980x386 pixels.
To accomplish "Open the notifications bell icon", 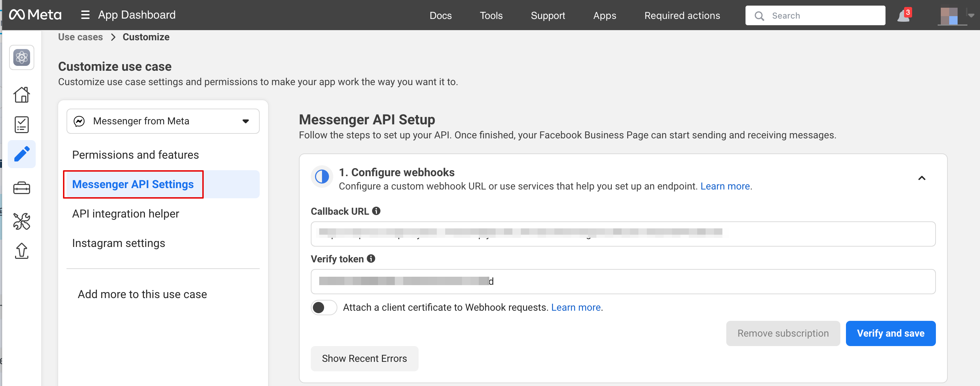I will (x=904, y=16).
